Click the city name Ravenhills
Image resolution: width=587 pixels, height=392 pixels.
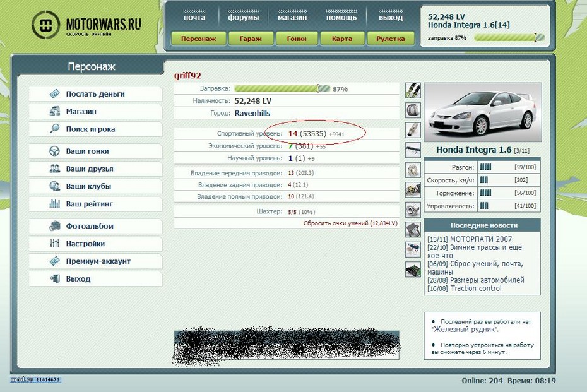pyautogui.click(x=252, y=113)
